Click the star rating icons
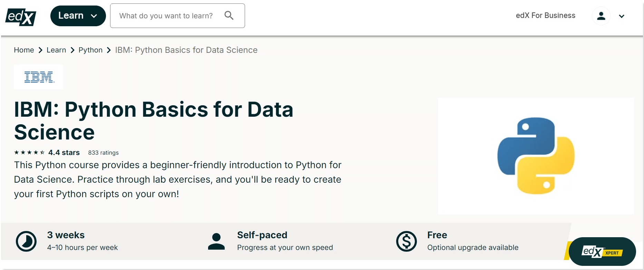 pos(29,152)
